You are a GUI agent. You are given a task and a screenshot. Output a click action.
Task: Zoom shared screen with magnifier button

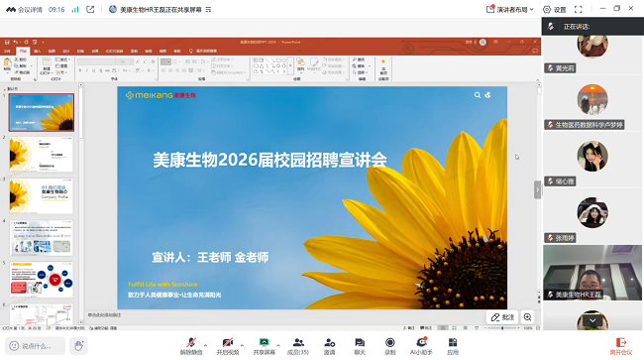(528, 317)
